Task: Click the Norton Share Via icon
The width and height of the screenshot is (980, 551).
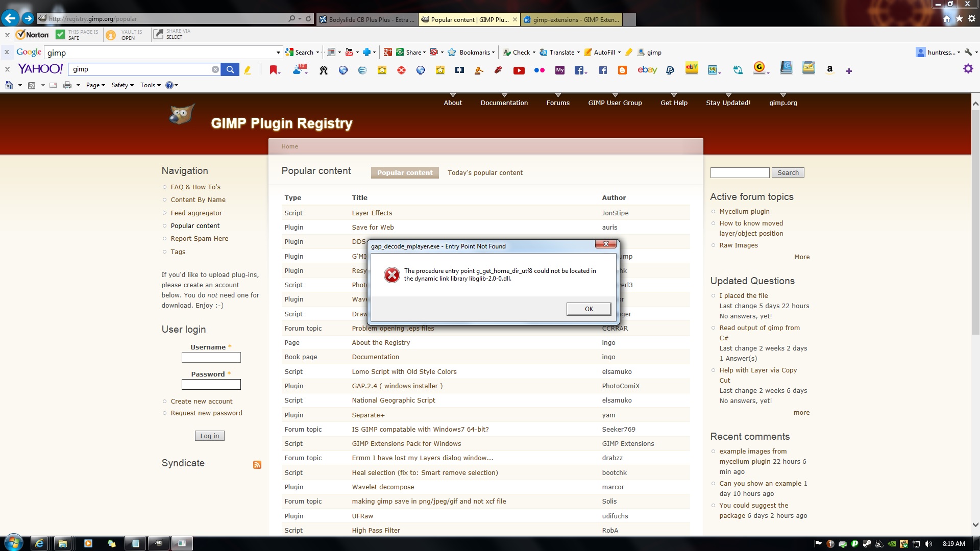Action: (158, 35)
